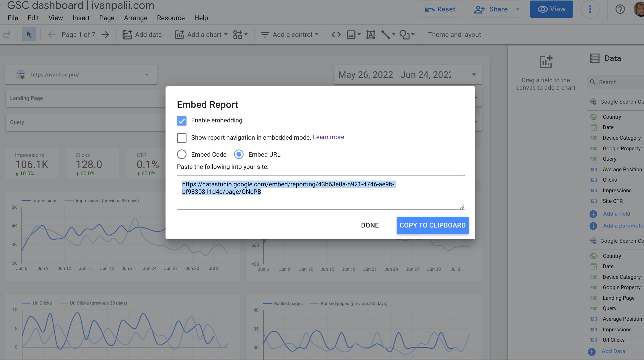Screen dimensions: 644x360
Task: Open the help question mark icon
Action: (x=620, y=9)
